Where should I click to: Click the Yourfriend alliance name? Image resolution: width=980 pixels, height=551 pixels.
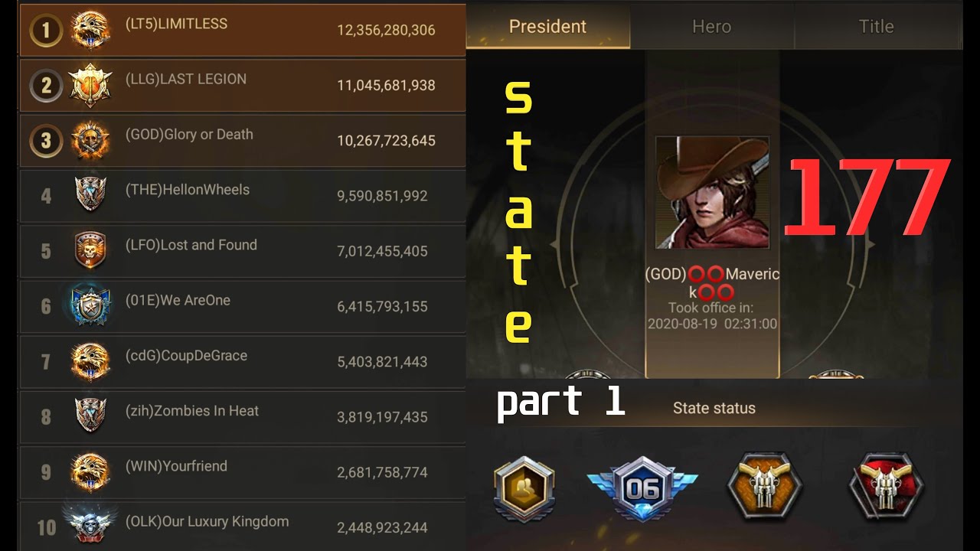(x=176, y=466)
